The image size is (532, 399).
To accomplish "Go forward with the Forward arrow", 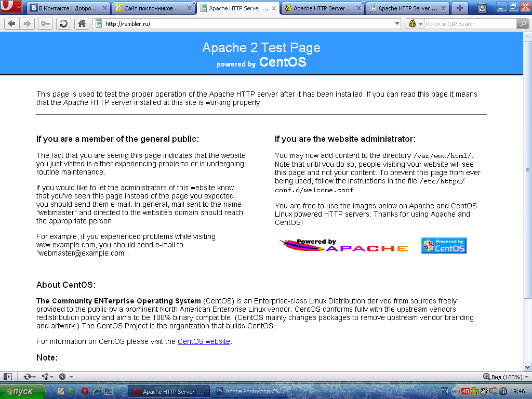I will (x=27, y=24).
